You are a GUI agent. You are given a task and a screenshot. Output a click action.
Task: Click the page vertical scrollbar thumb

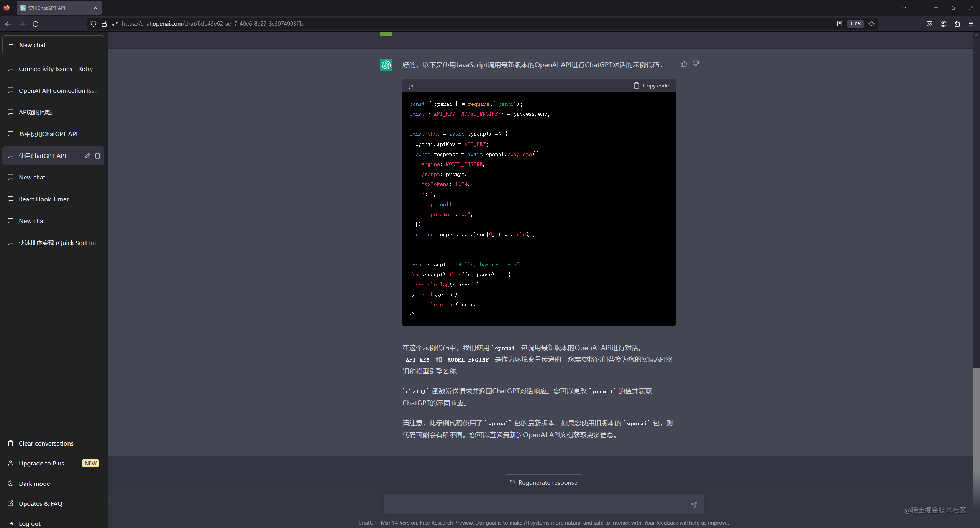[977, 437]
